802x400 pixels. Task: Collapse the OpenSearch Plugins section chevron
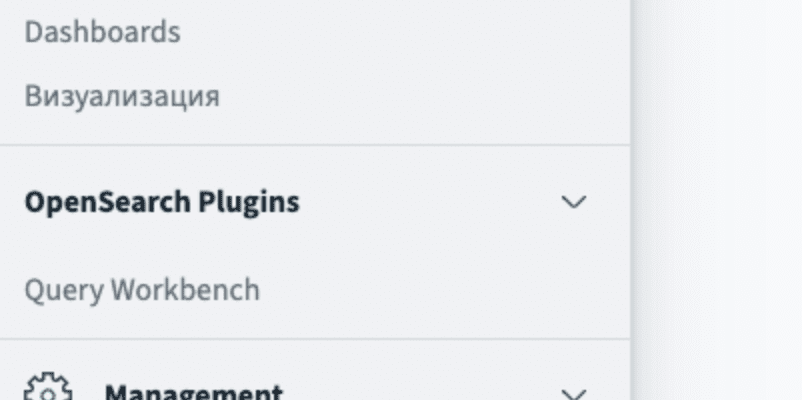[573, 202]
